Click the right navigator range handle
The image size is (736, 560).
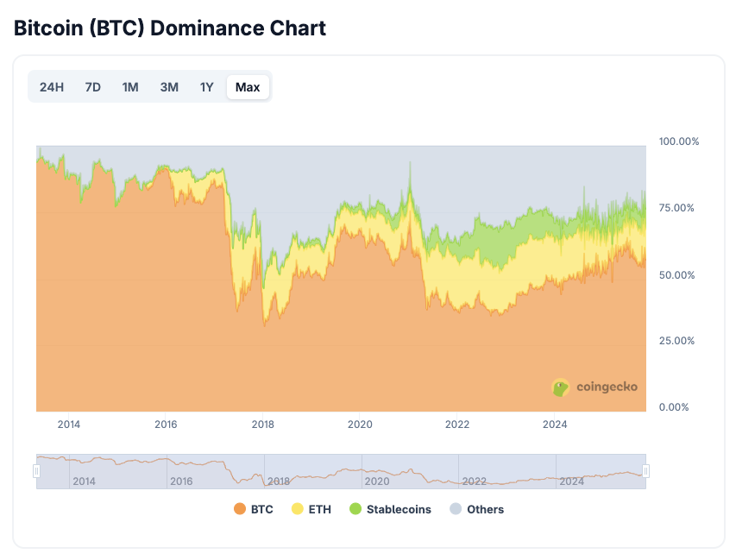coord(646,471)
